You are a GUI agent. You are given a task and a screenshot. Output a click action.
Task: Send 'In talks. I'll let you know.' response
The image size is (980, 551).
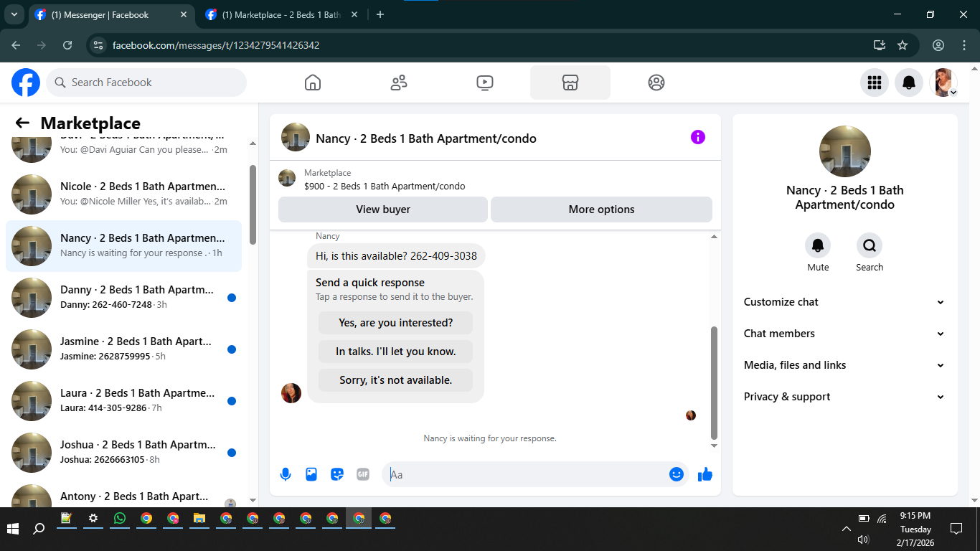click(396, 352)
